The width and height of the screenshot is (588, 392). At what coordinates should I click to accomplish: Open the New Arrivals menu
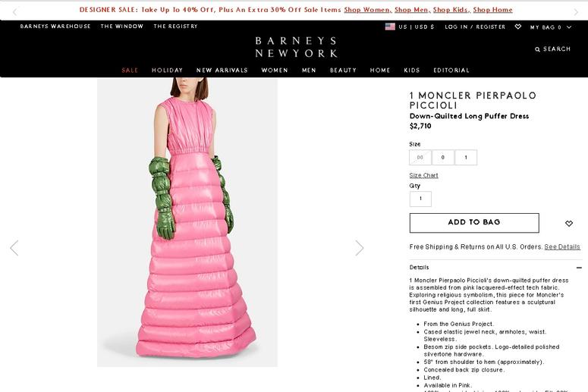pos(222,70)
